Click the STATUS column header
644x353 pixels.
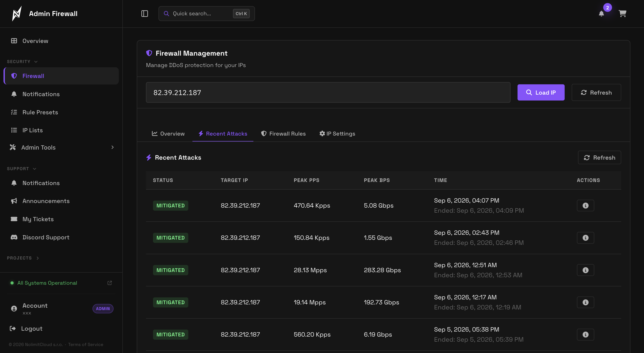pos(163,180)
